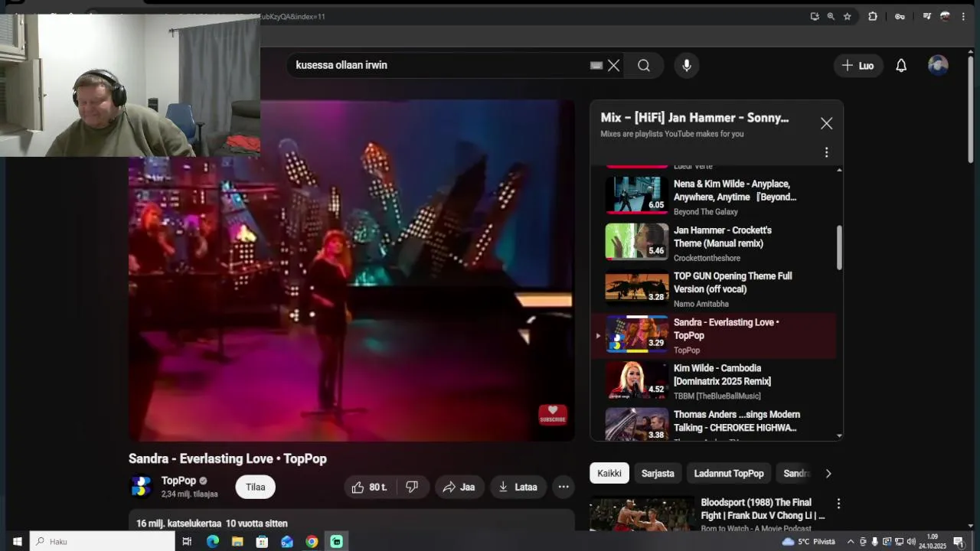Download the video with Lataa button
This screenshot has width=980, height=551.
click(x=518, y=487)
